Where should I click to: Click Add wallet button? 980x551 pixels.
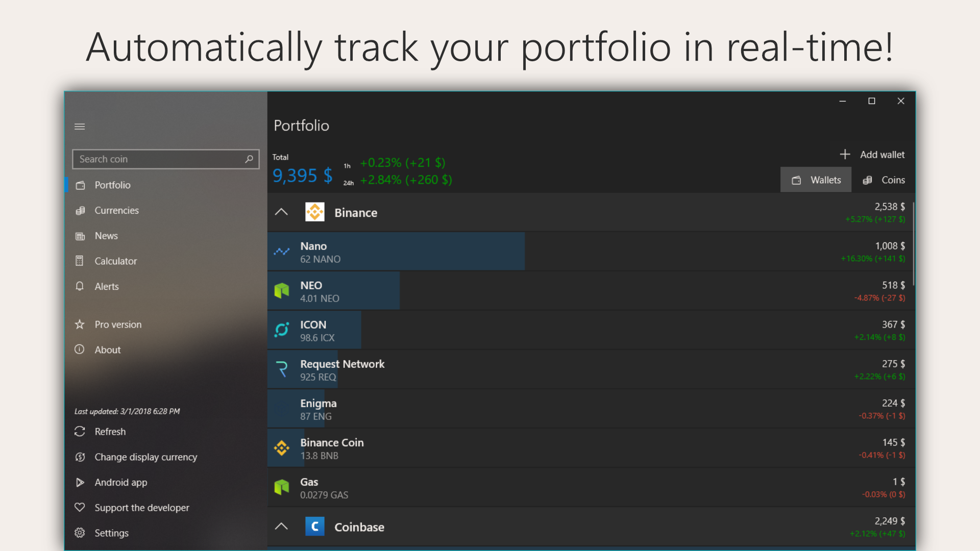[872, 155]
